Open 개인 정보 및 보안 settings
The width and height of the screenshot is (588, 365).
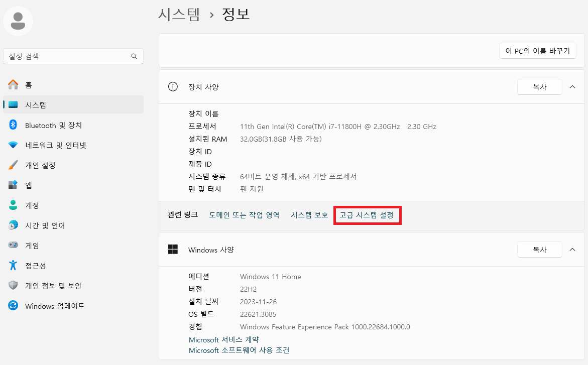[x=73, y=286]
